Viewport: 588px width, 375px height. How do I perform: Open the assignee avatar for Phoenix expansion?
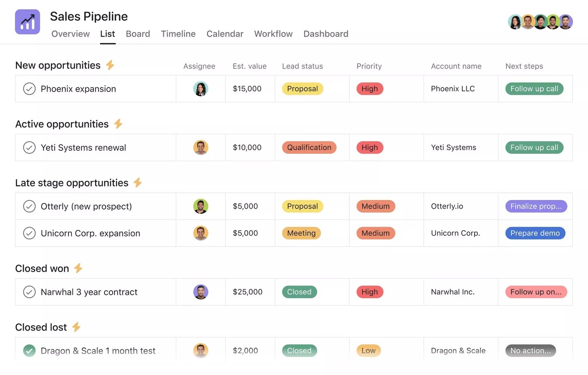(x=200, y=89)
